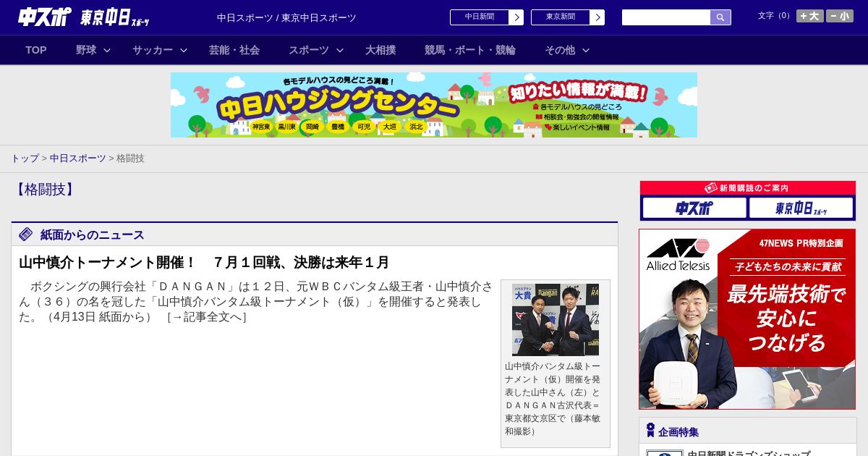The image size is (868, 456).
Task: Click the 企画特集 ribbon icon
Action: coord(650,431)
